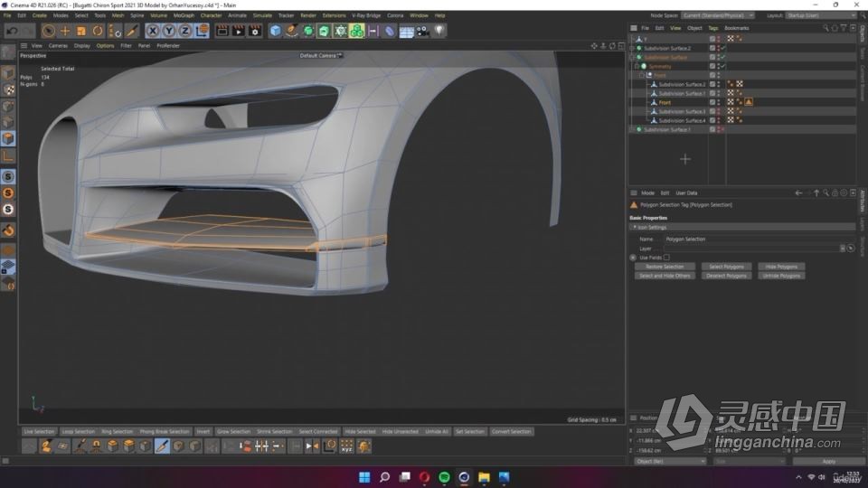Activate the Rotate tool
868x488 pixels.
point(98,31)
